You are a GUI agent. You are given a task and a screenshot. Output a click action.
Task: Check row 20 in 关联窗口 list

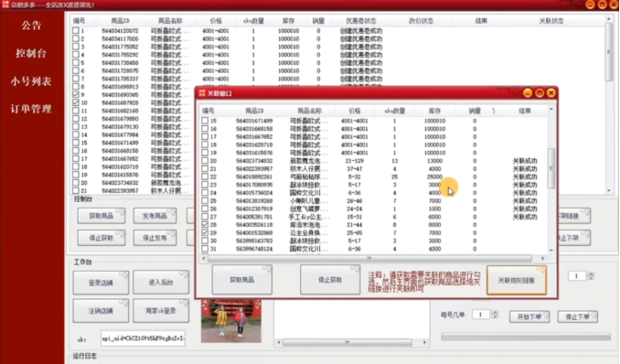point(205,161)
